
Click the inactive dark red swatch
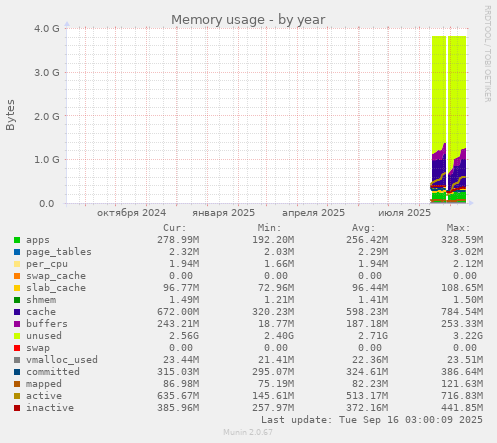[x=17, y=408]
